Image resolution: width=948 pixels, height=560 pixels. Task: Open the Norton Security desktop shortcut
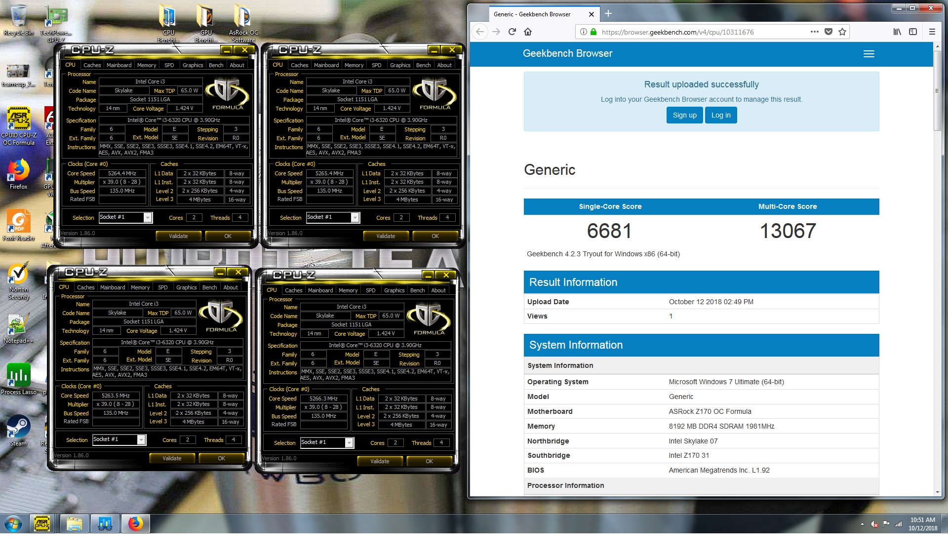tap(19, 280)
